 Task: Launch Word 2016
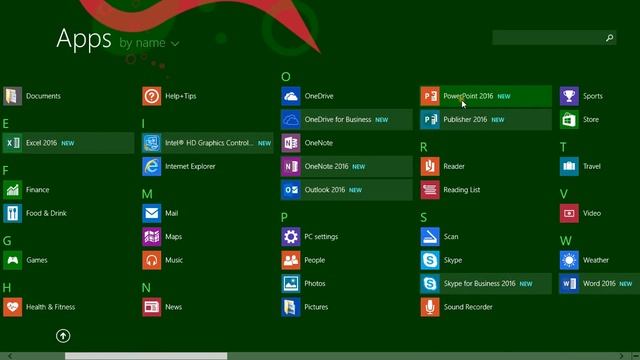coord(599,284)
